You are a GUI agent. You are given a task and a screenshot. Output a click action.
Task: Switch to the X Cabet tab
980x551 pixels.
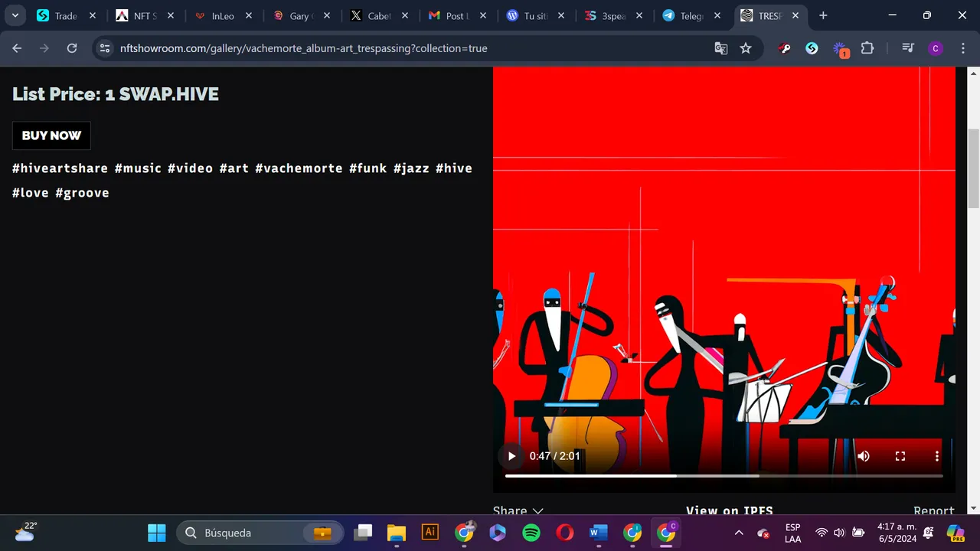[378, 15]
